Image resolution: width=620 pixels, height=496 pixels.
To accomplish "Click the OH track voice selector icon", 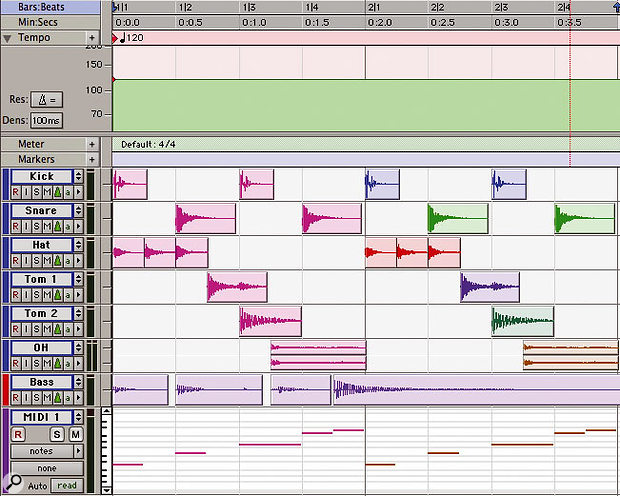I will click(58, 363).
